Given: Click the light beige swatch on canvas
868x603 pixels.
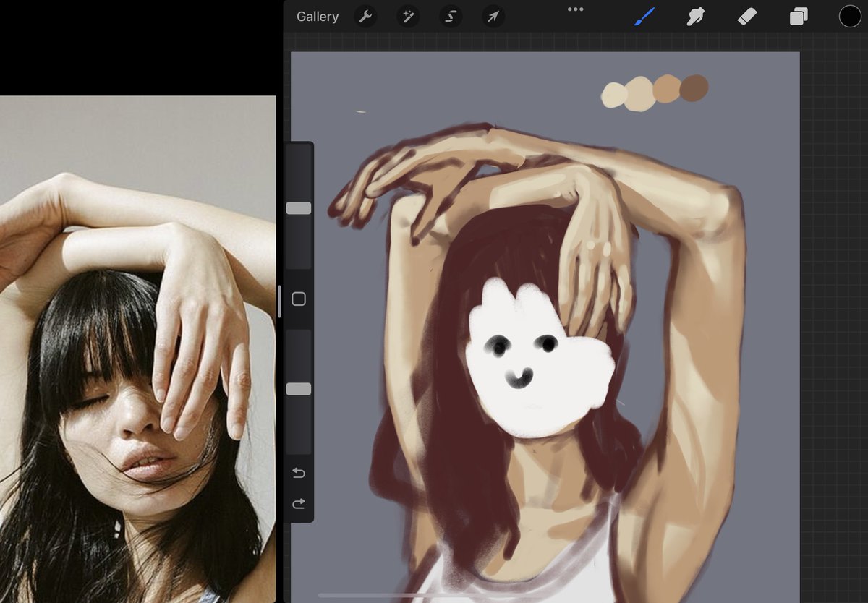Looking at the screenshot, I should (640, 94).
